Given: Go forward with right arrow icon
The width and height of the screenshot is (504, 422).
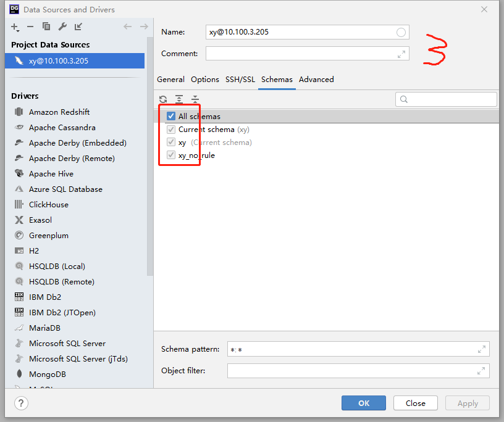Looking at the screenshot, I should point(144,27).
